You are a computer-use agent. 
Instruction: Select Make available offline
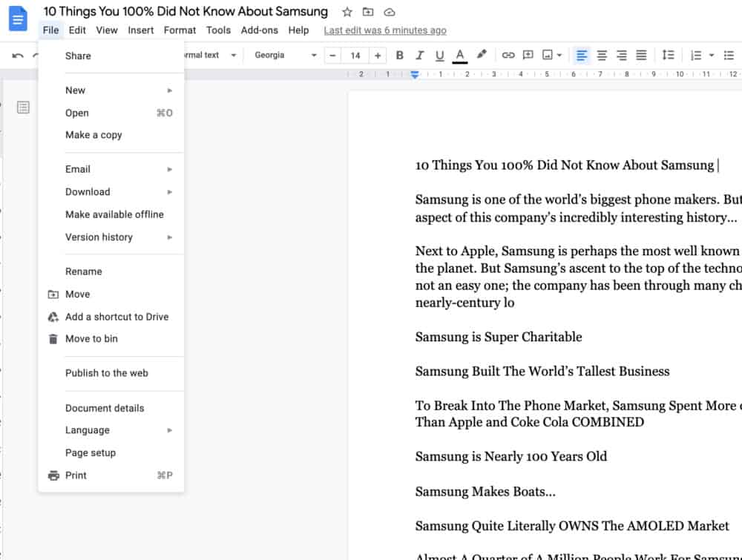coord(111,215)
